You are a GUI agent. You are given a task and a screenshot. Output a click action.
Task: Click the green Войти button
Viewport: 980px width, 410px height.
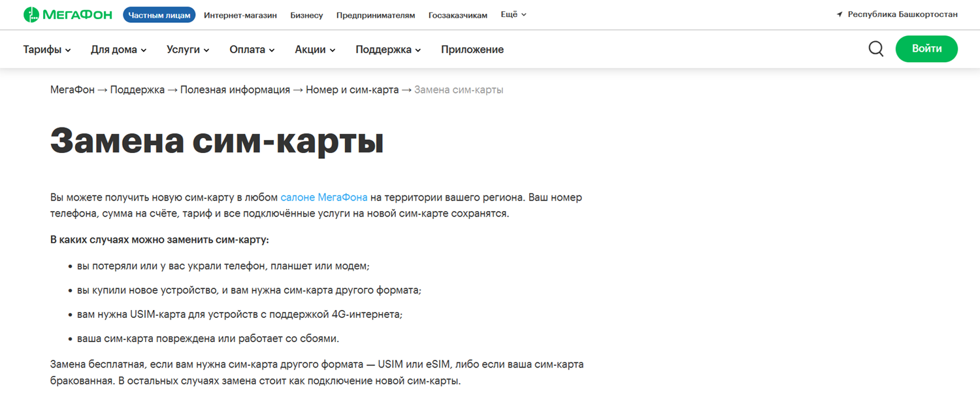926,49
